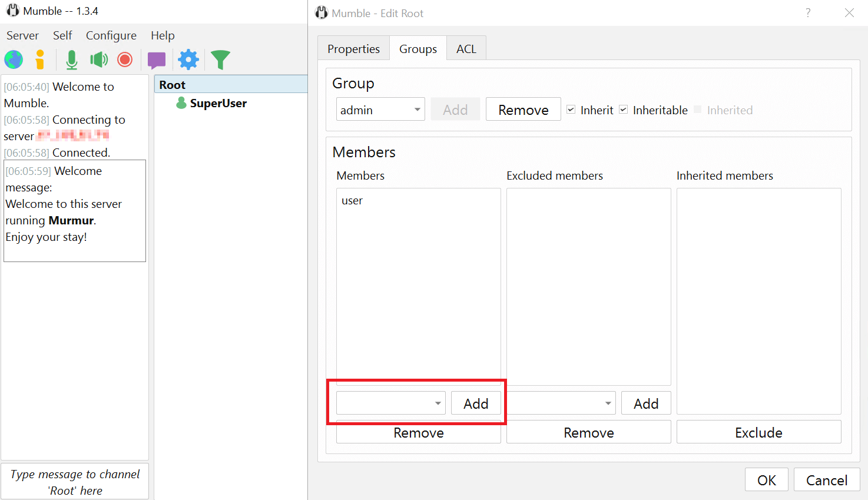The height and width of the screenshot is (500, 868).
Task: Start recording with the red record icon
Action: pos(125,59)
